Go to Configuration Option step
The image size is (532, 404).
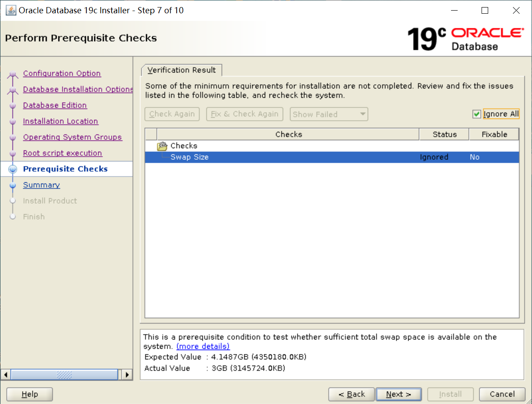[x=62, y=73]
